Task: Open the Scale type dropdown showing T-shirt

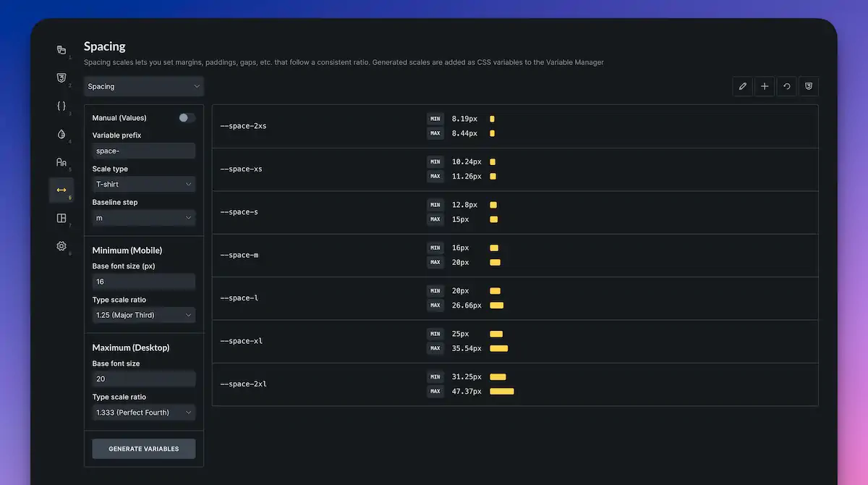Action: 143,184
